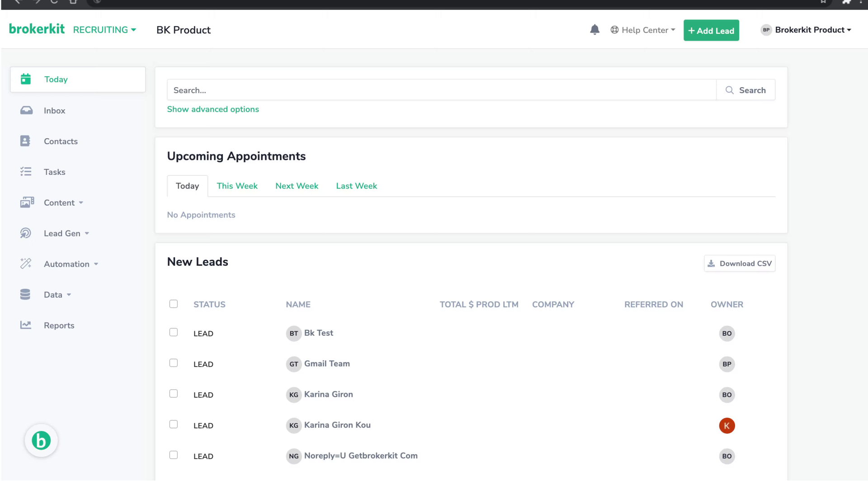Switch to the Next Week tab

pos(297,186)
